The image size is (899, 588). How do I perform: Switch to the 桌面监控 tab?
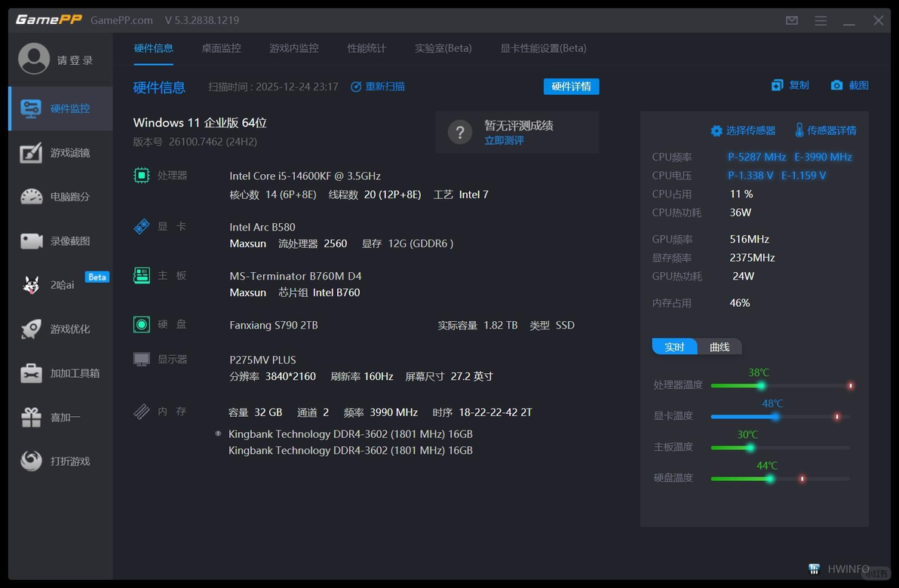point(221,48)
